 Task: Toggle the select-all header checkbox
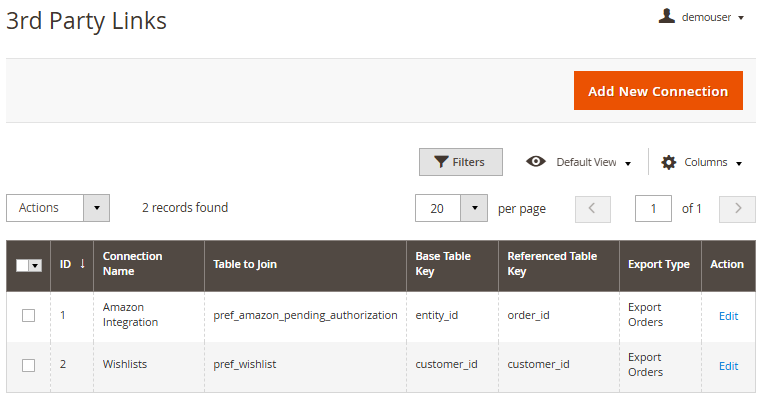pos(22,265)
